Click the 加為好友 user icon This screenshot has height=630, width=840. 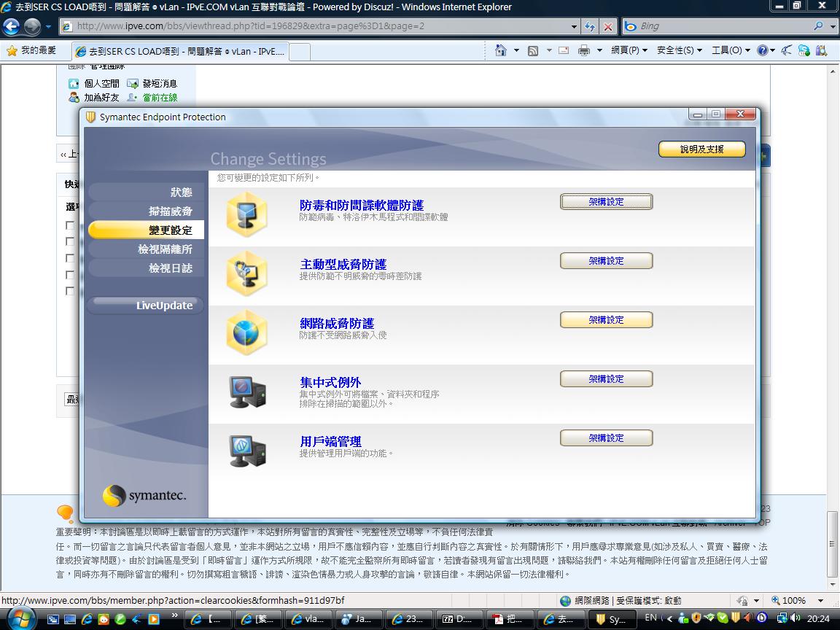74,98
